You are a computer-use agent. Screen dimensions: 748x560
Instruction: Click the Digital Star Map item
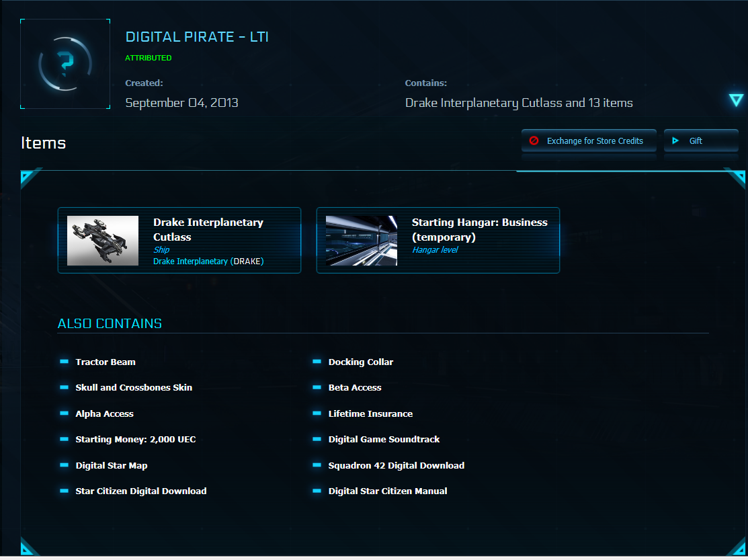[x=112, y=466]
